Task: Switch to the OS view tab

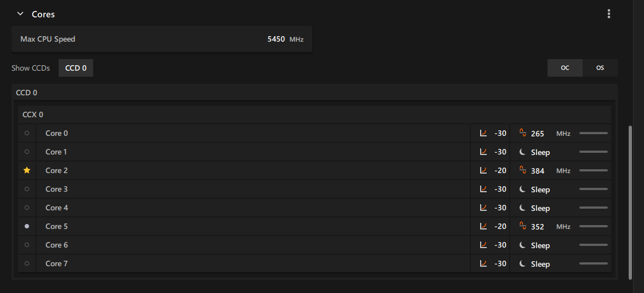Action: coord(600,68)
